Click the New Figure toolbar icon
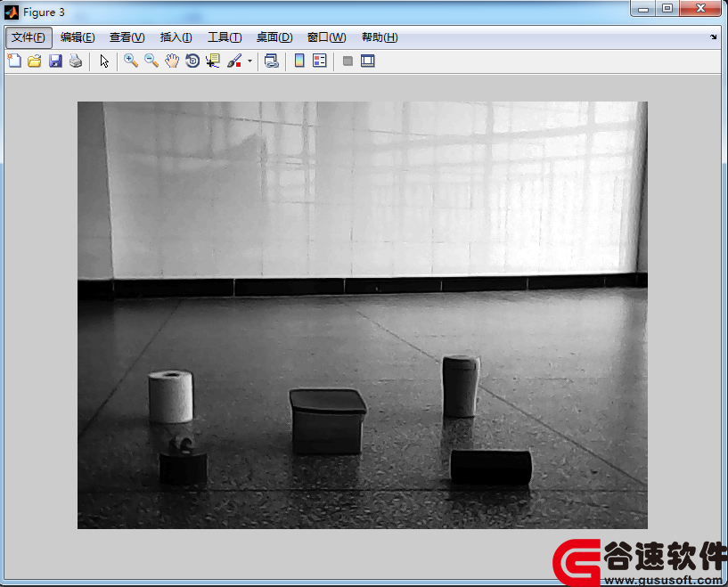This screenshot has height=587, width=728. point(14,61)
